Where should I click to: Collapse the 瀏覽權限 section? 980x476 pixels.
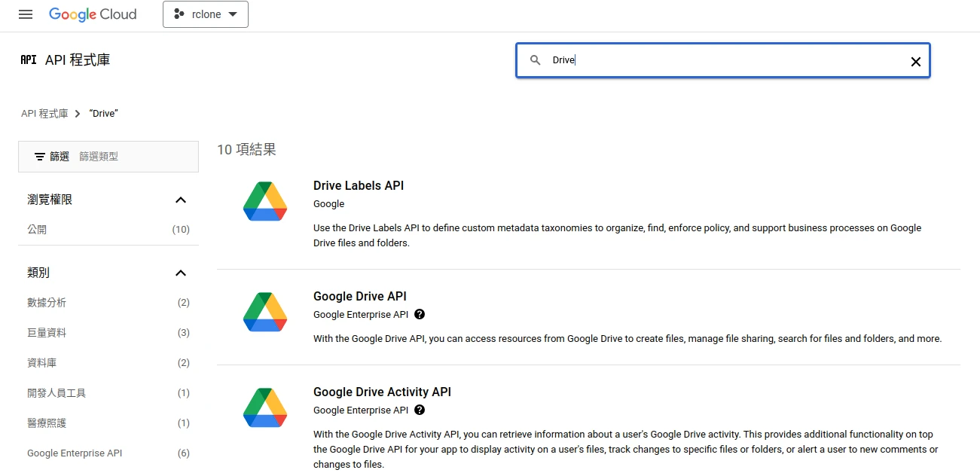click(x=180, y=200)
